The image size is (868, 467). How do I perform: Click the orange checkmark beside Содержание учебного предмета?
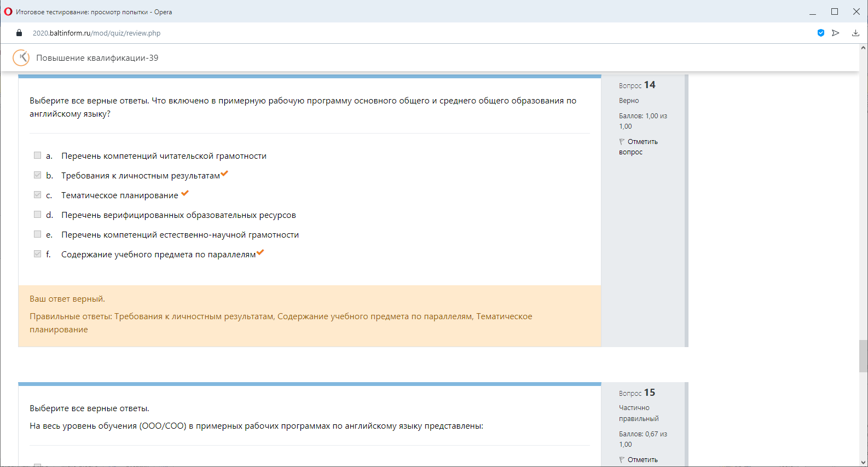click(x=261, y=252)
